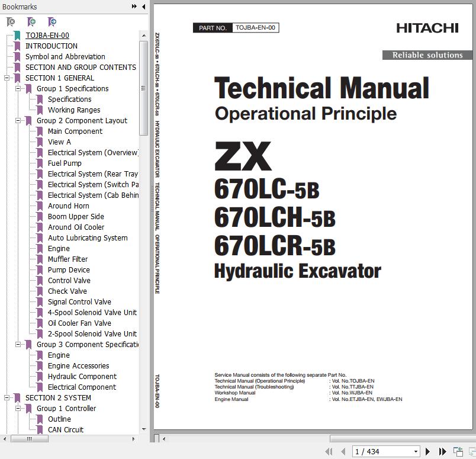This screenshot has width=476, height=459.
Task: Click the bookmarks horizontal scrollbar thumb
Action: (30, 439)
